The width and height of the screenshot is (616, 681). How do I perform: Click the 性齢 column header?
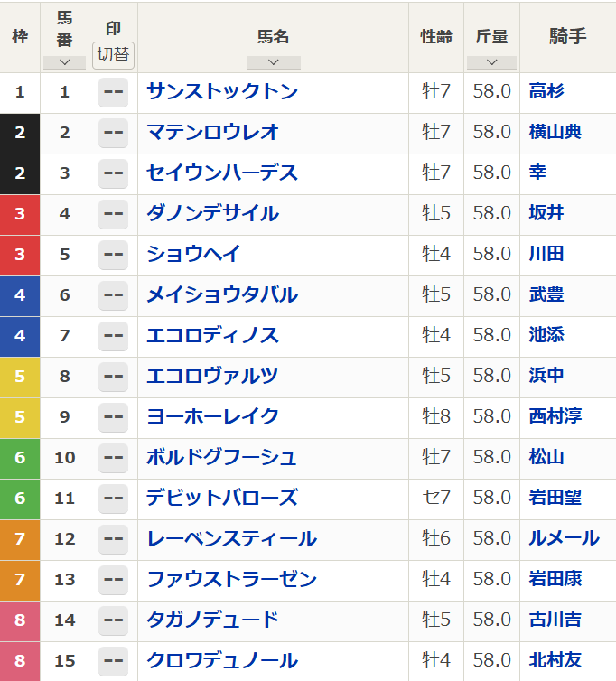point(436,37)
